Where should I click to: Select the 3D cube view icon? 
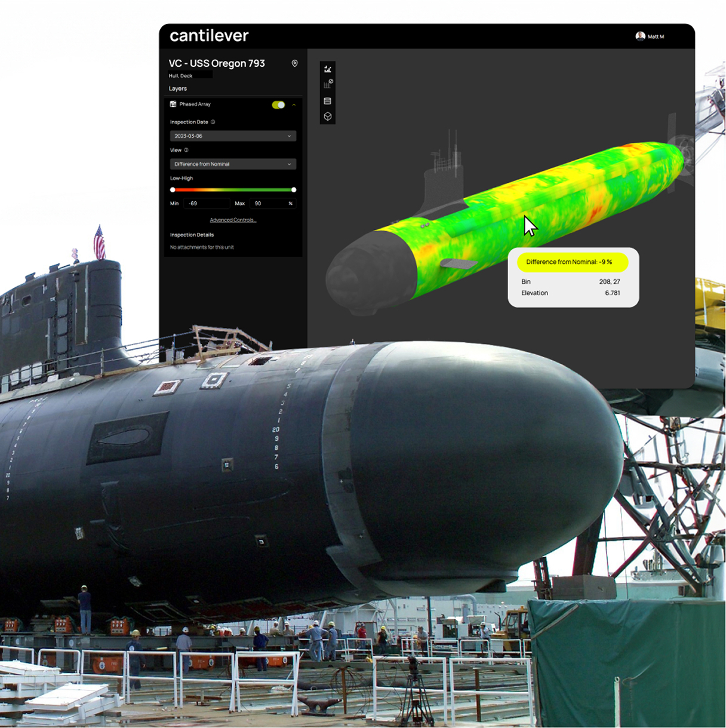click(x=328, y=116)
